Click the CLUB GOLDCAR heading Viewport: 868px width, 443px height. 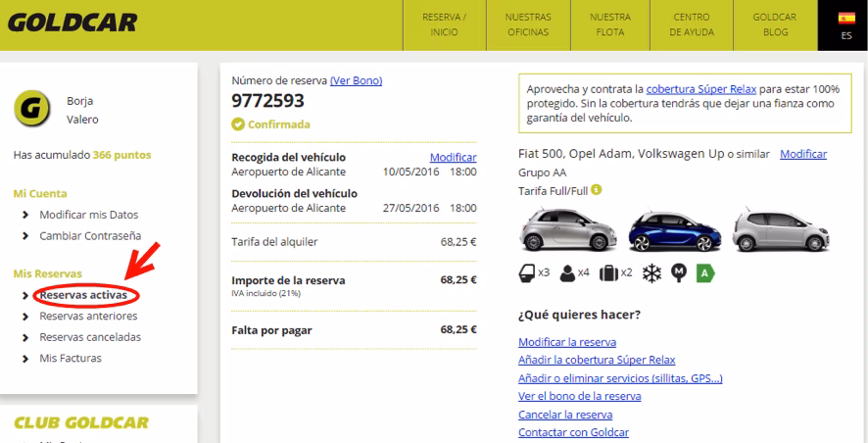tap(81, 423)
